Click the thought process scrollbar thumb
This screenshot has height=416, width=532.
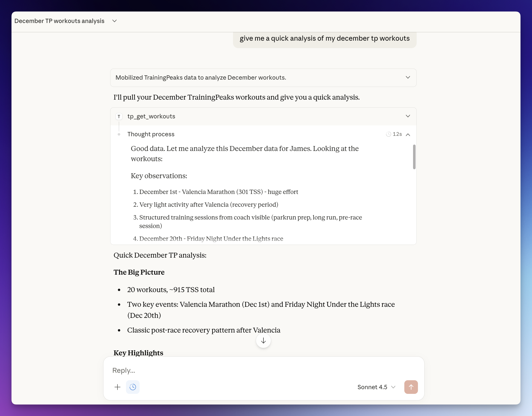(x=414, y=157)
